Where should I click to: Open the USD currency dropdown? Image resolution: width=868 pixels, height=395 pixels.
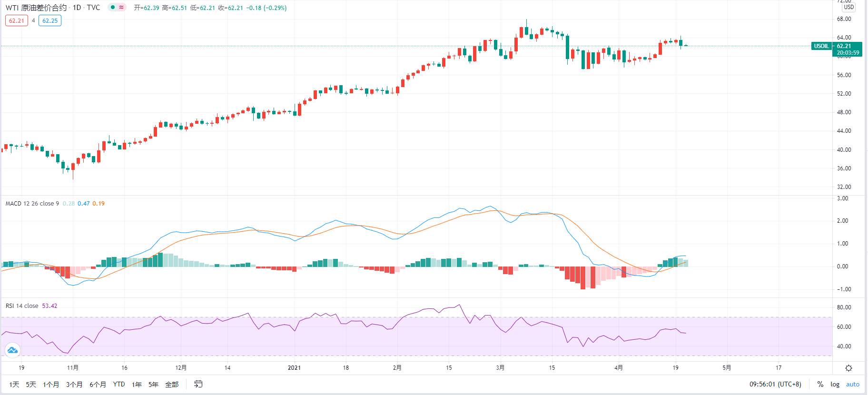(849, 7)
